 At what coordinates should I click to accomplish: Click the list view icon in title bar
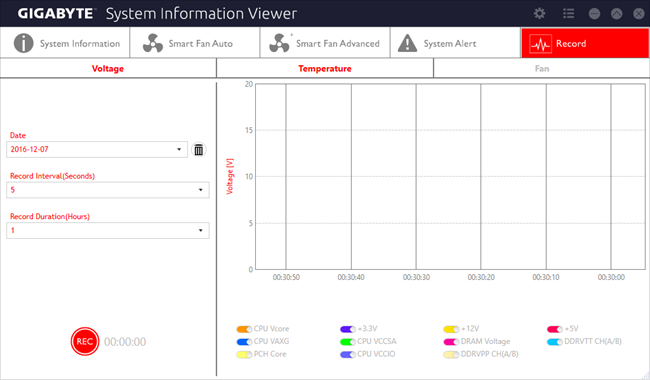click(x=568, y=14)
